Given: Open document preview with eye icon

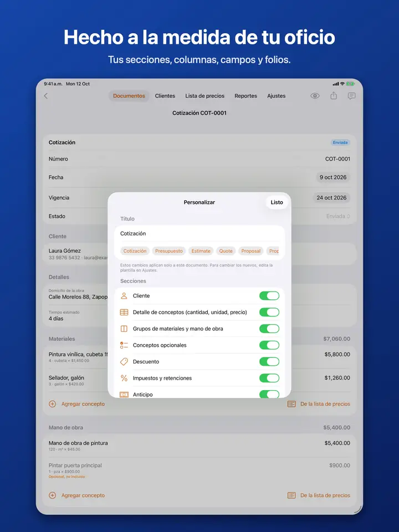Looking at the screenshot, I should tap(315, 96).
